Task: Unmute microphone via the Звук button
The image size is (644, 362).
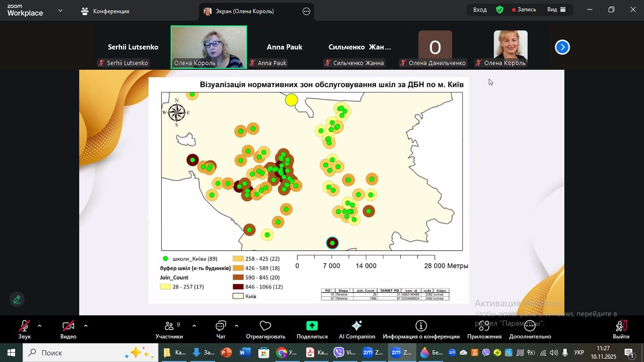Action: pyautogui.click(x=25, y=326)
